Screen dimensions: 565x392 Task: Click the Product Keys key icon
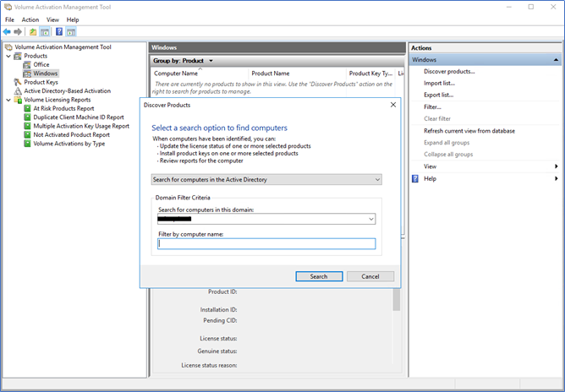coord(18,82)
